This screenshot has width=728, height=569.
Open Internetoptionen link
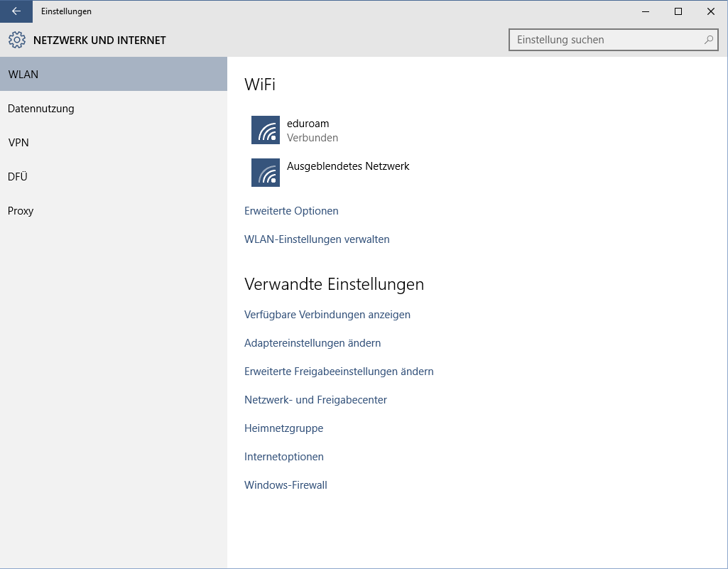coord(283,457)
